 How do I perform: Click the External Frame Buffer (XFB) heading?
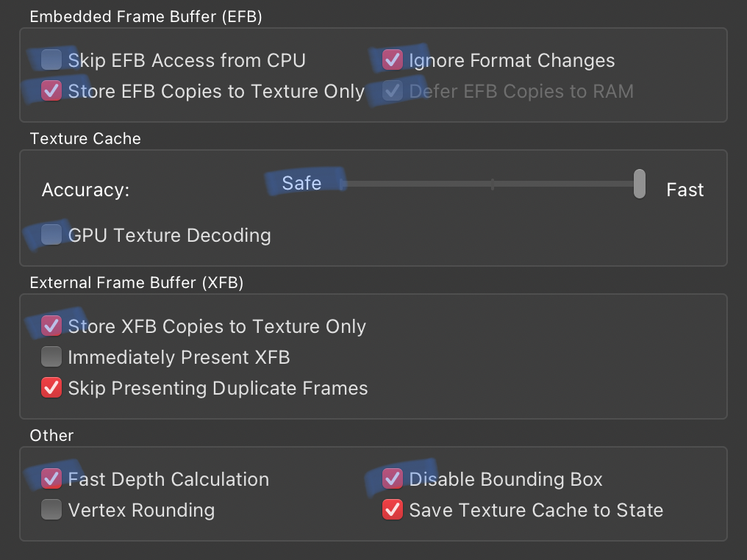(136, 282)
